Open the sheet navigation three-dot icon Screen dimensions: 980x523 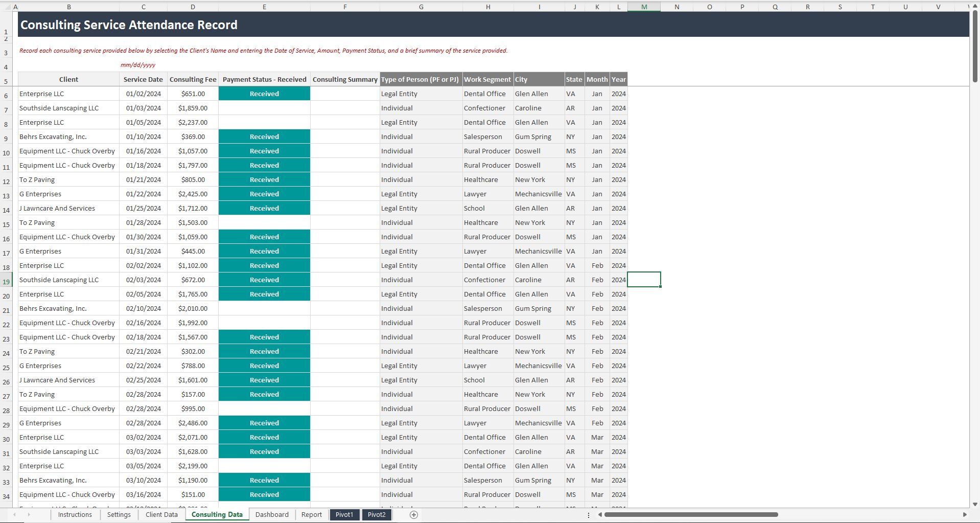[x=589, y=515]
